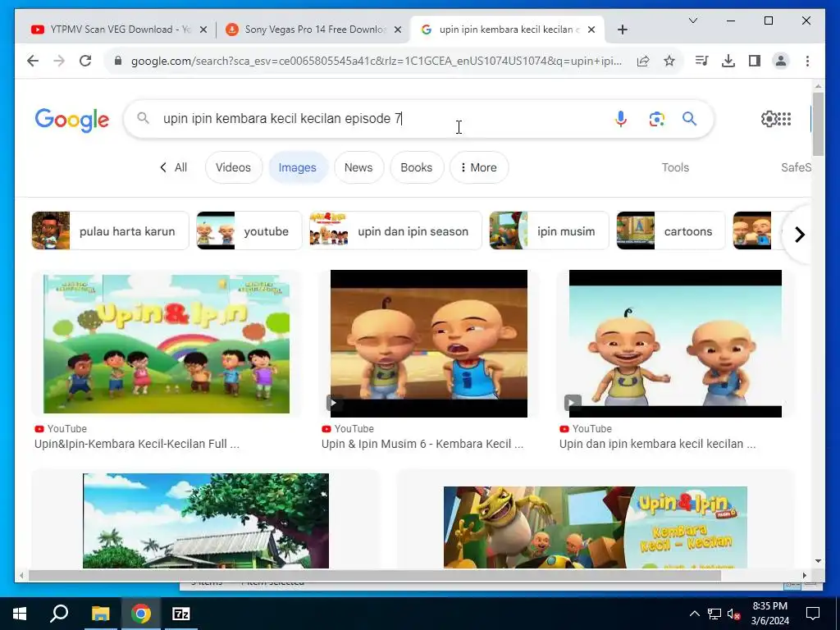This screenshot has height=630, width=840.
Task: Open the village house with tree thumbnail
Action: pyautogui.click(x=206, y=520)
